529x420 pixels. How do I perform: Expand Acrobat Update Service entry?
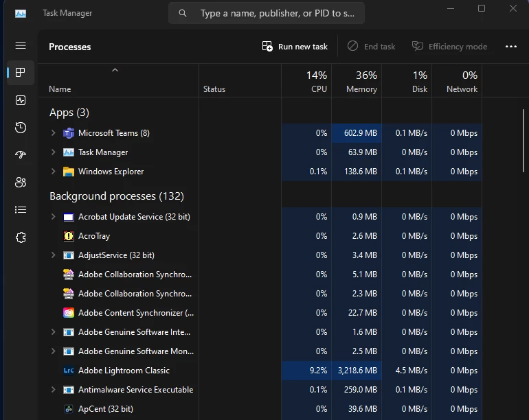pos(53,216)
